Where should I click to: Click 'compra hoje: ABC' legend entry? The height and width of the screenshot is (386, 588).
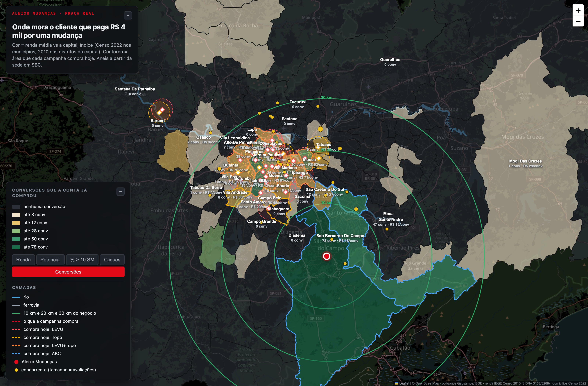(37, 354)
